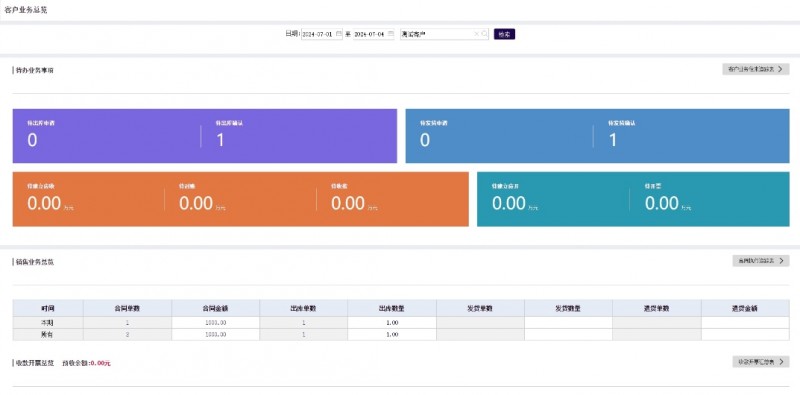Open the start date calendar icon
Screen dimensions: 800x395
click(339, 34)
